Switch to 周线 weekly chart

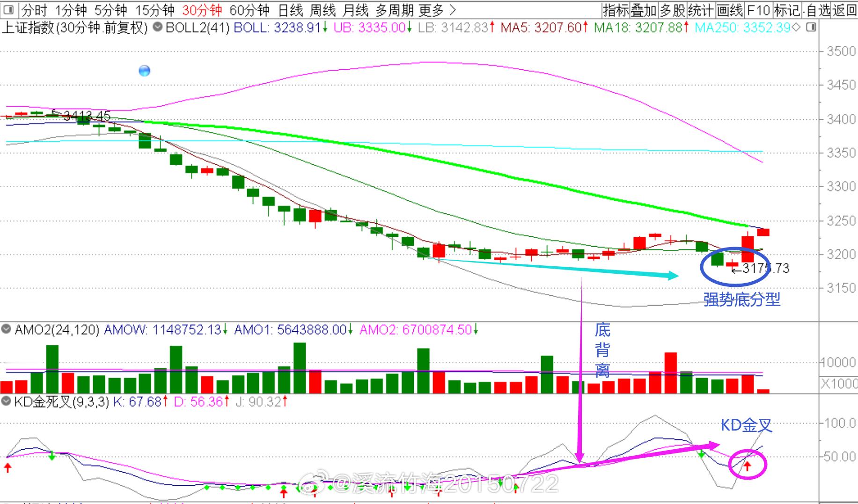point(323,10)
